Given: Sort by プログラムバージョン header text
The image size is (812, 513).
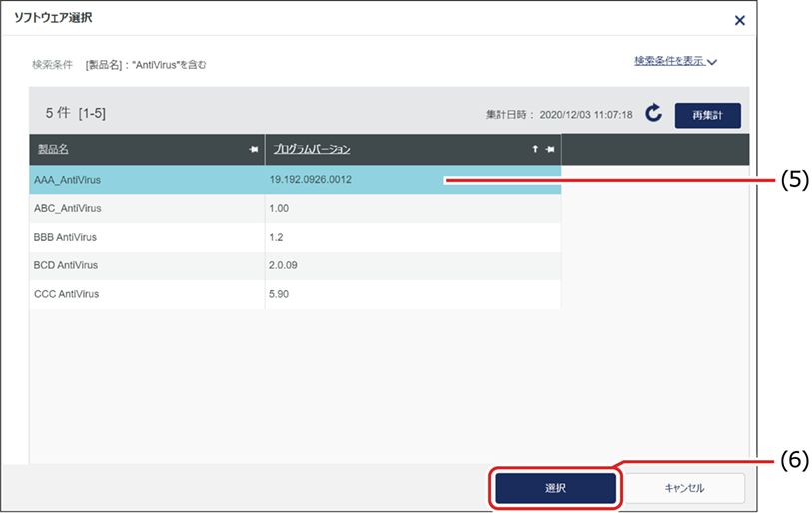Looking at the screenshot, I should [312, 149].
